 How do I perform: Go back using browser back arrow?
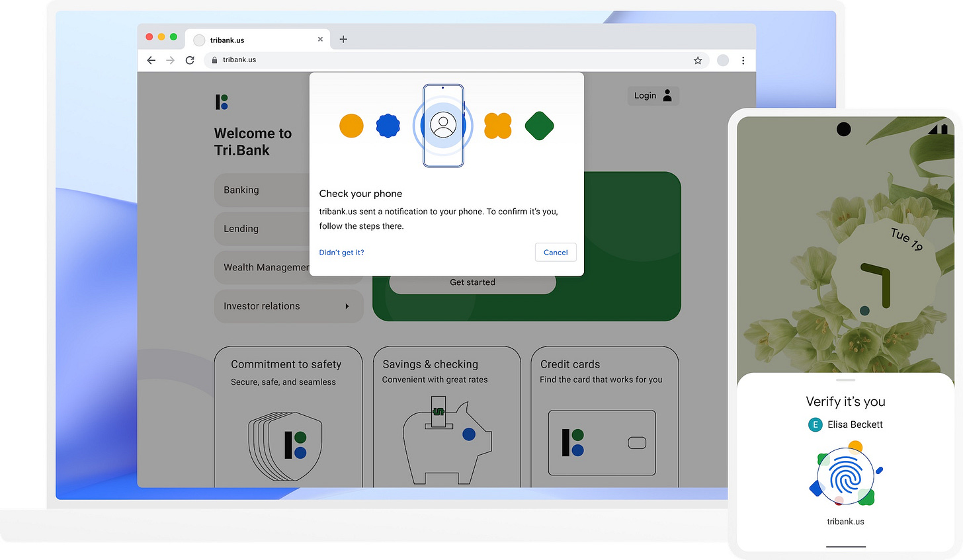(x=151, y=60)
